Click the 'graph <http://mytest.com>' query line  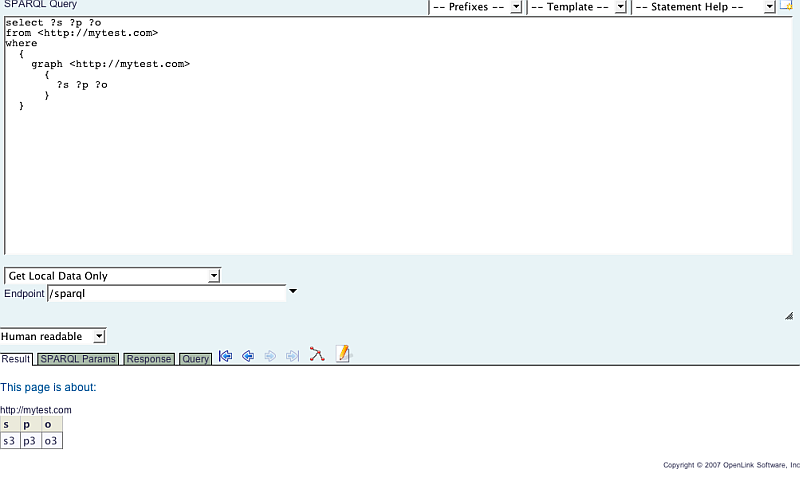click(111, 64)
